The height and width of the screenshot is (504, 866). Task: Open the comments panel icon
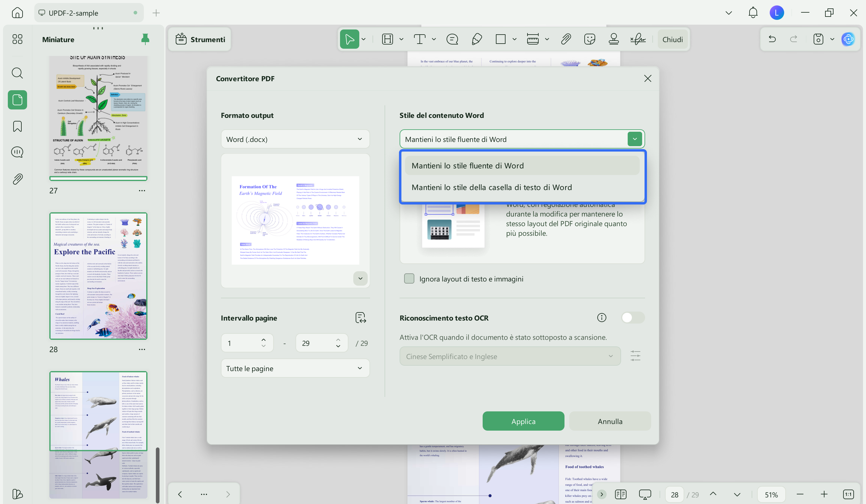point(17,152)
